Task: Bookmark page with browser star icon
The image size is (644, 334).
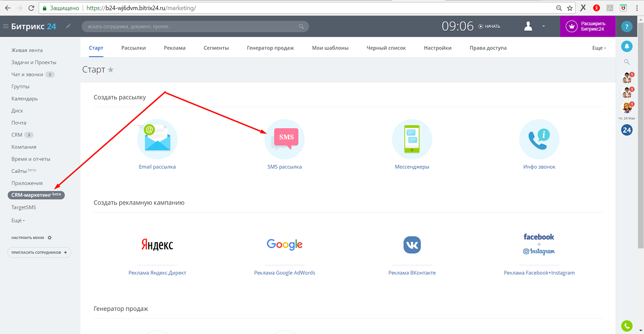Action: click(x=570, y=8)
